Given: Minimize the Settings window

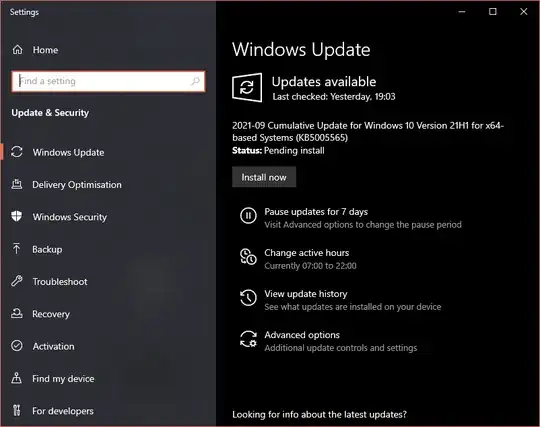Looking at the screenshot, I should coord(462,12).
